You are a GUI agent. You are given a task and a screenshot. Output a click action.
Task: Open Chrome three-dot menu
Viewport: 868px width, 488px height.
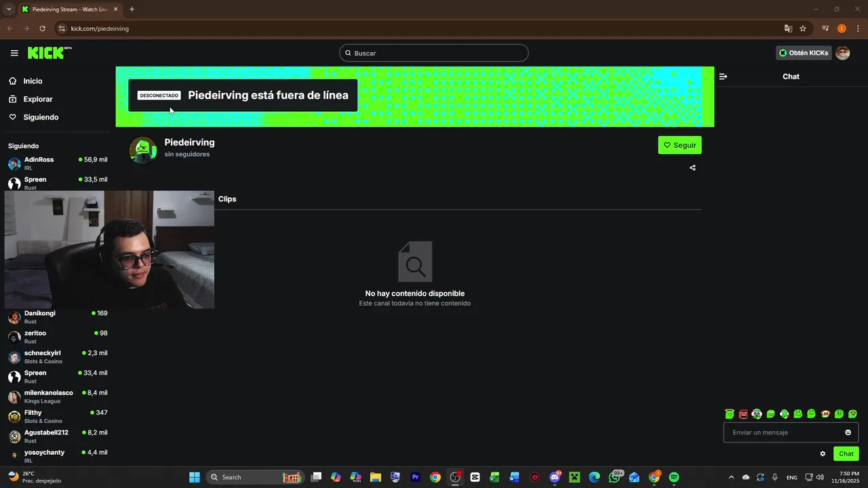point(858,28)
